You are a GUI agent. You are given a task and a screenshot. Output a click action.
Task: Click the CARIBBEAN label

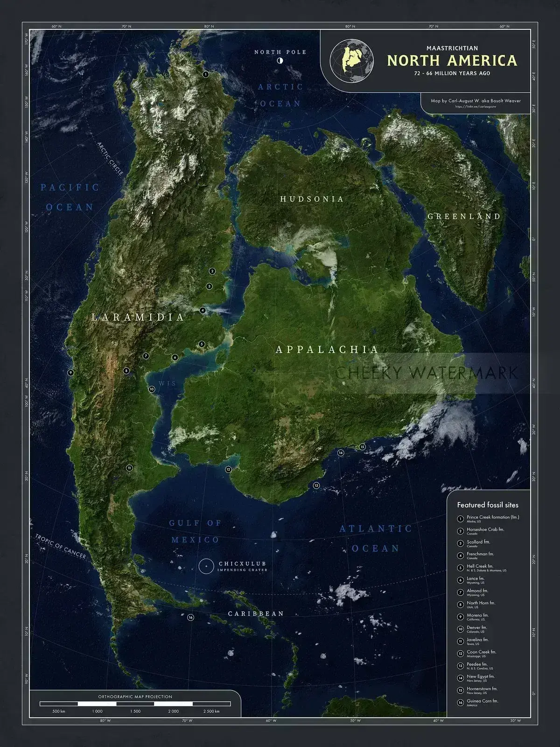[256, 613]
